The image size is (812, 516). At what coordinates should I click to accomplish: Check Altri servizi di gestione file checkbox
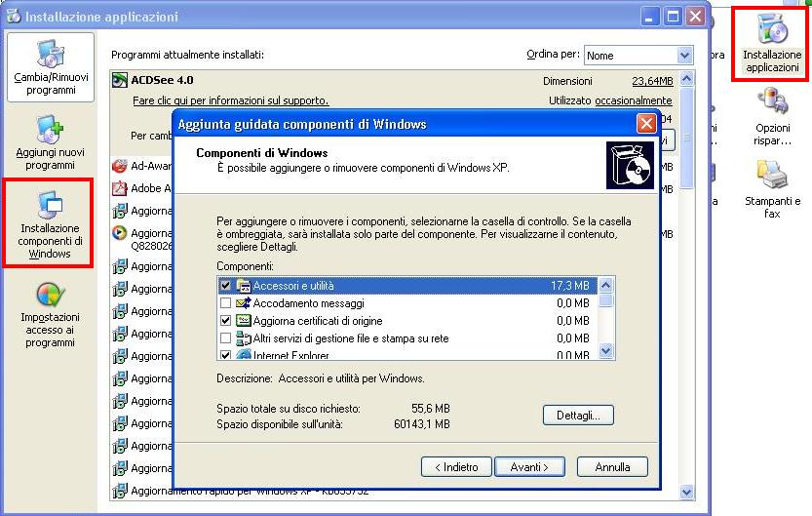225,338
